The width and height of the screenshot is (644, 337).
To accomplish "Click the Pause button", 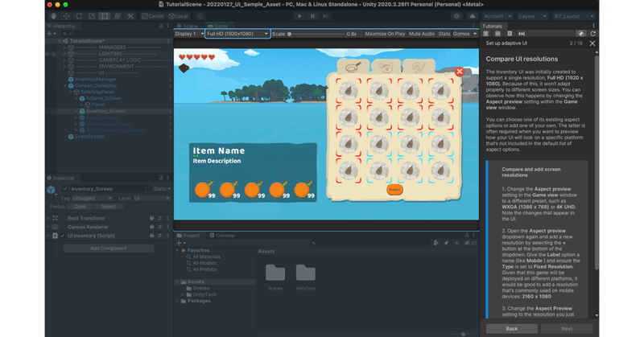I will pos(312,16).
